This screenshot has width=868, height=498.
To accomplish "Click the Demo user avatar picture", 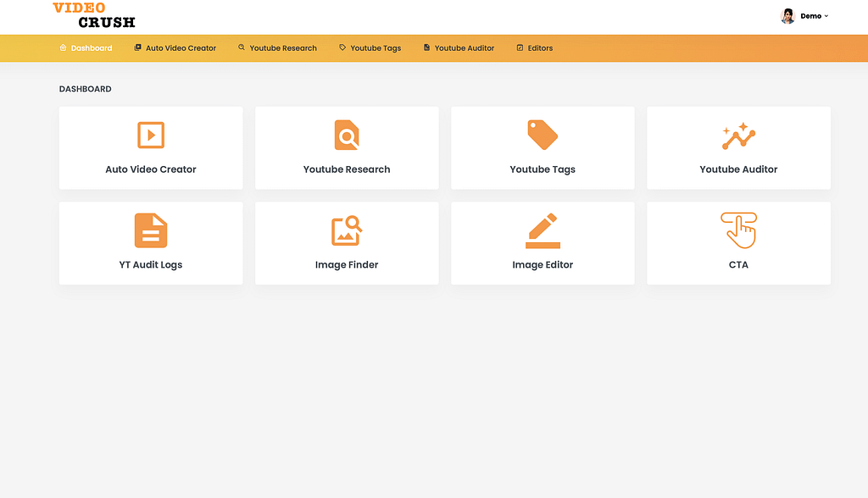I will [x=787, y=16].
